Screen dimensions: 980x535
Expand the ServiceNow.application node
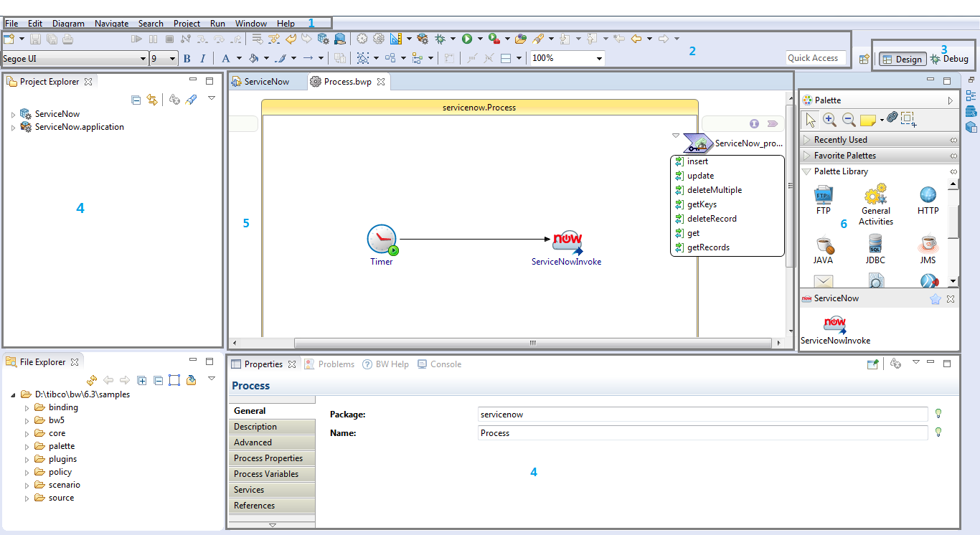coord(13,127)
